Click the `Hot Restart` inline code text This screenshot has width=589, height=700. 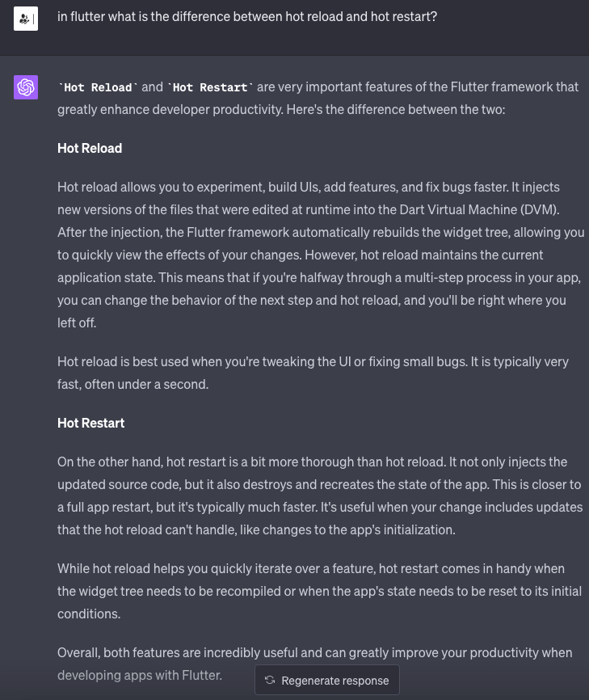(x=211, y=87)
